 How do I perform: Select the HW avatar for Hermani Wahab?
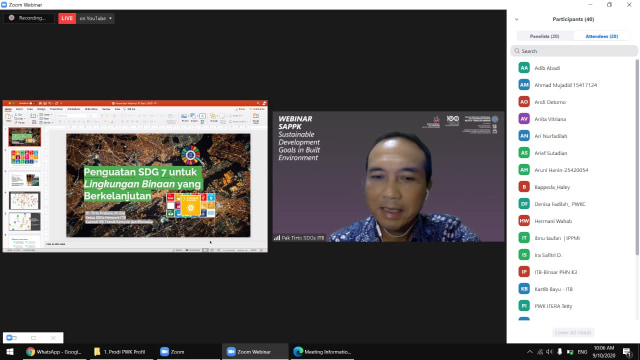coord(524,221)
